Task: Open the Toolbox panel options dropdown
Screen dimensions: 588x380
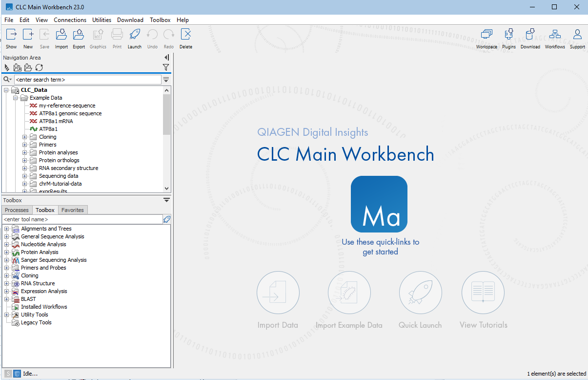Action: (x=166, y=200)
